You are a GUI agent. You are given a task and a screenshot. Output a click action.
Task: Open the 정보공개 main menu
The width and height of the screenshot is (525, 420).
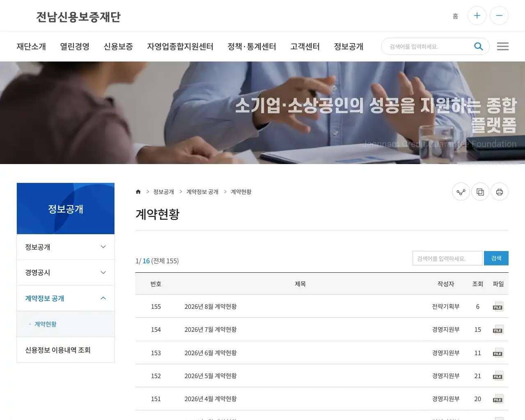click(349, 46)
